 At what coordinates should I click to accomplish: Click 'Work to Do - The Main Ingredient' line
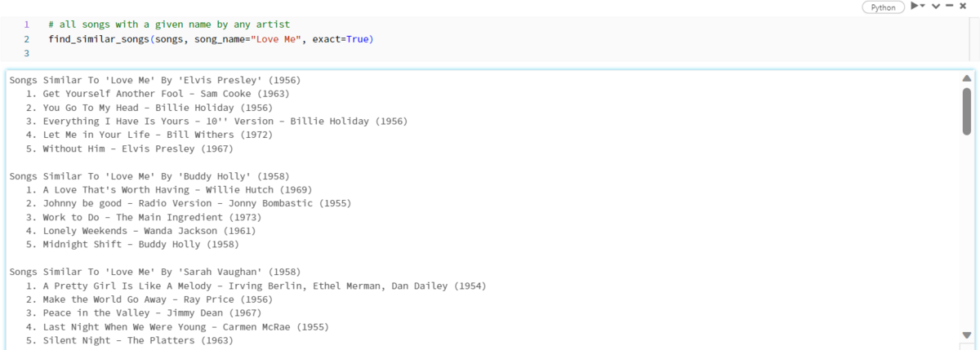click(x=143, y=217)
